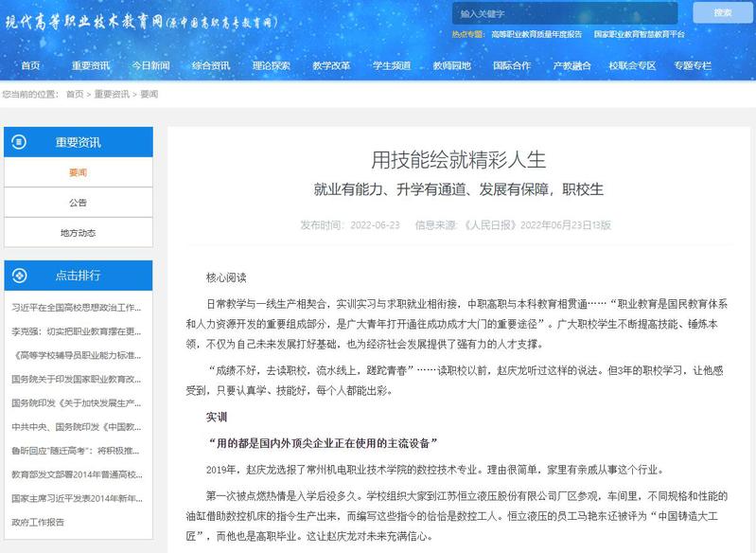Click the 首页 breadcrumb link

point(75,95)
